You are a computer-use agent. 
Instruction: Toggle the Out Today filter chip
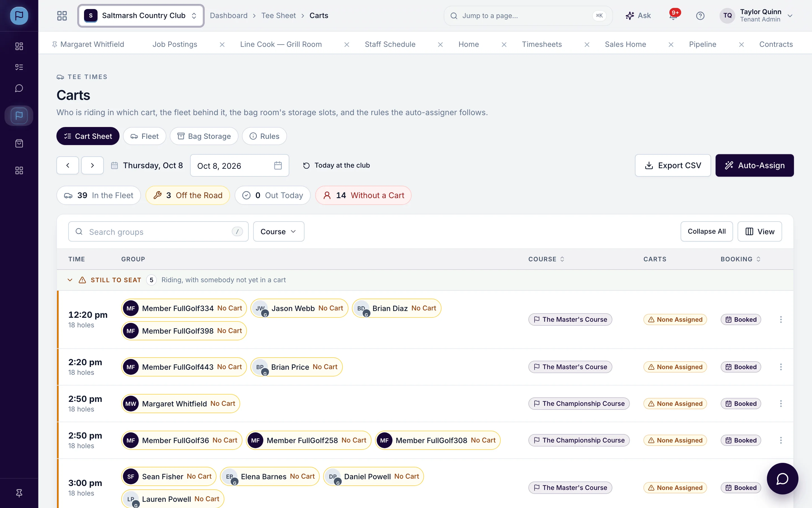tap(272, 195)
